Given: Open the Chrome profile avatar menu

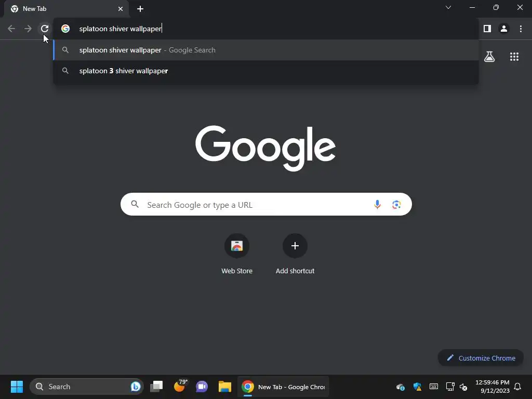Looking at the screenshot, I should pyautogui.click(x=504, y=29).
